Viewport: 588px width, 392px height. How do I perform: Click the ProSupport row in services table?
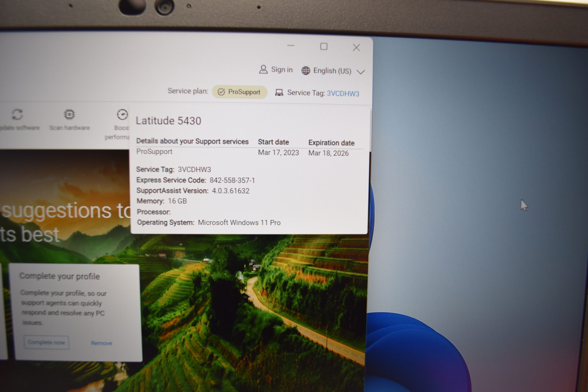(x=249, y=152)
